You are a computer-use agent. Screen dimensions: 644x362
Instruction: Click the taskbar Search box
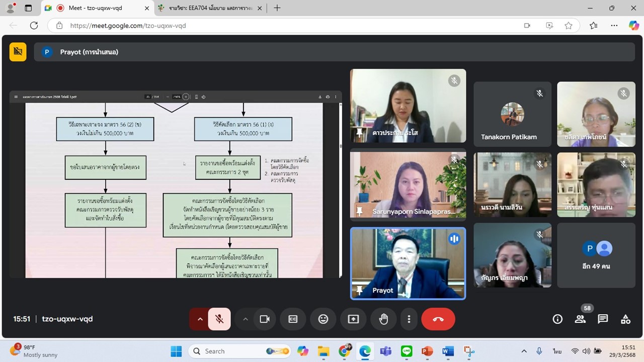point(240,351)
